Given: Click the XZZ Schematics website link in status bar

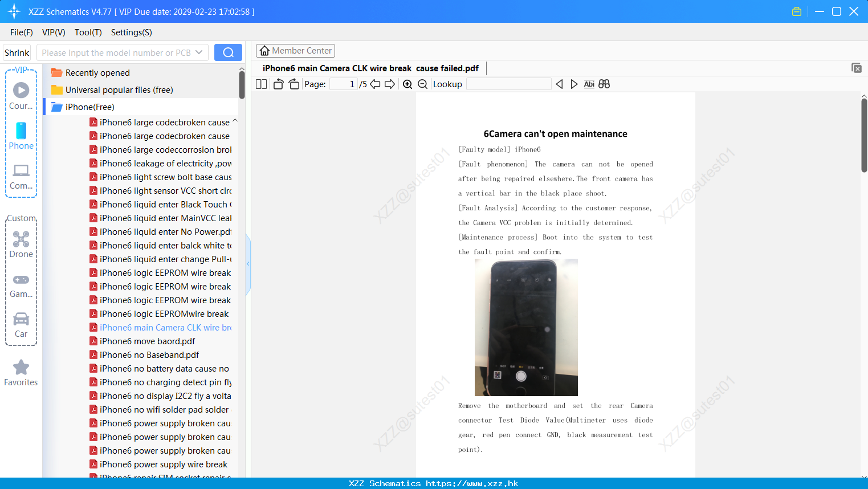Looking at the screenshot, I should (434, 483).
